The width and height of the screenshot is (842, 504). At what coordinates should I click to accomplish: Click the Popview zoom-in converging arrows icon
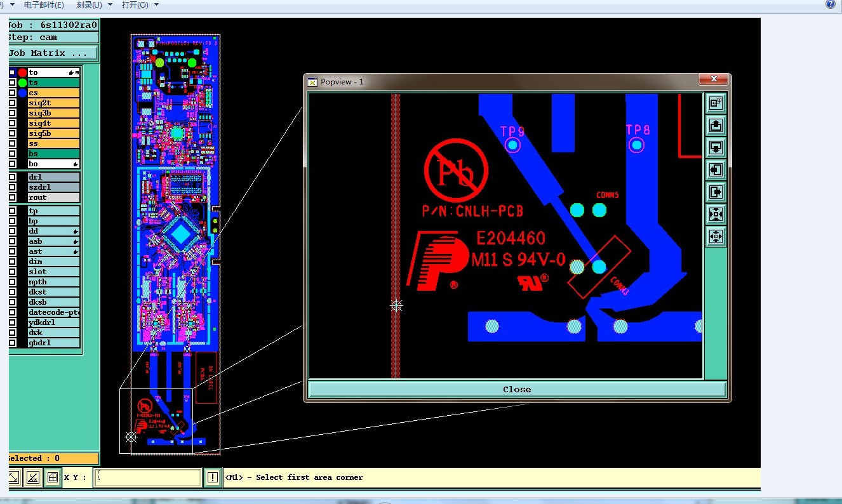pyautogui.click(x=716, y=215)
